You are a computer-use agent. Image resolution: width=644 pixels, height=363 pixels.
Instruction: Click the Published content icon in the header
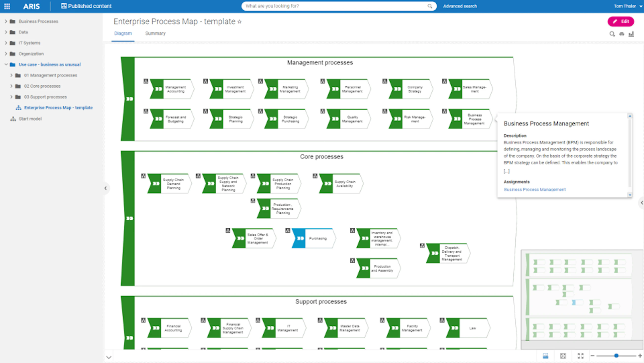click(x=64, y=6)
